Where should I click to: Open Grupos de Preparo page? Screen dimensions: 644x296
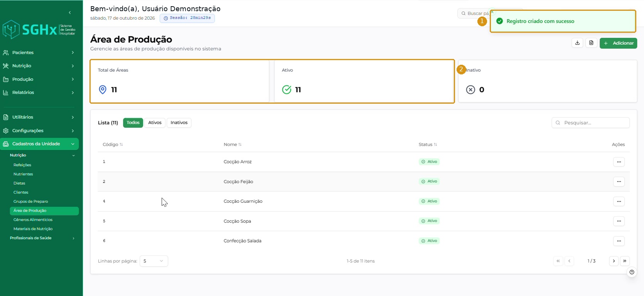coord(31,202)
